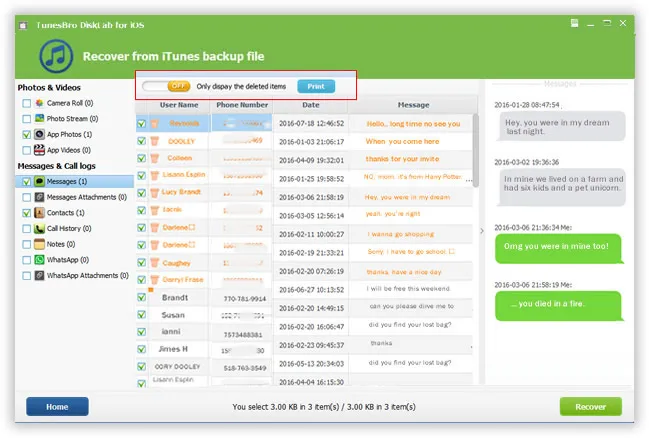Viewport: 649px width, 438px height.
Task: Select the 'Hey, you were in my dream' gray bubble
Action: click(562, 126)
